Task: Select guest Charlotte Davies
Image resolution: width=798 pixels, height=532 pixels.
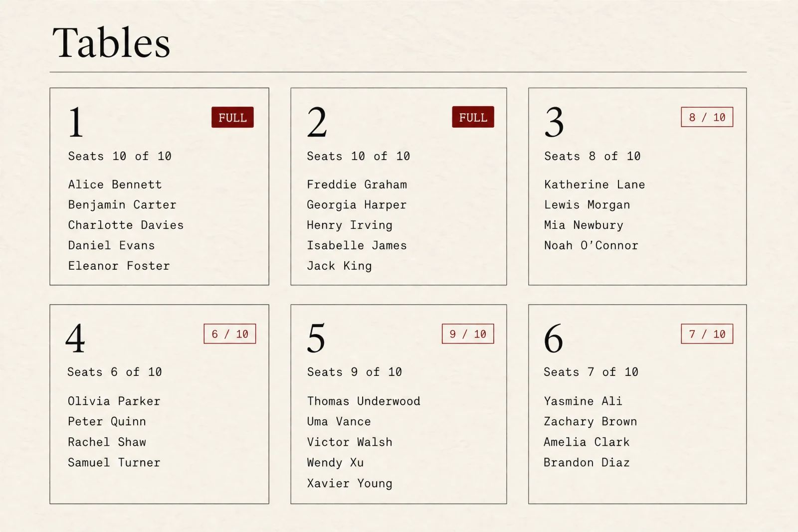Action: 126,225
